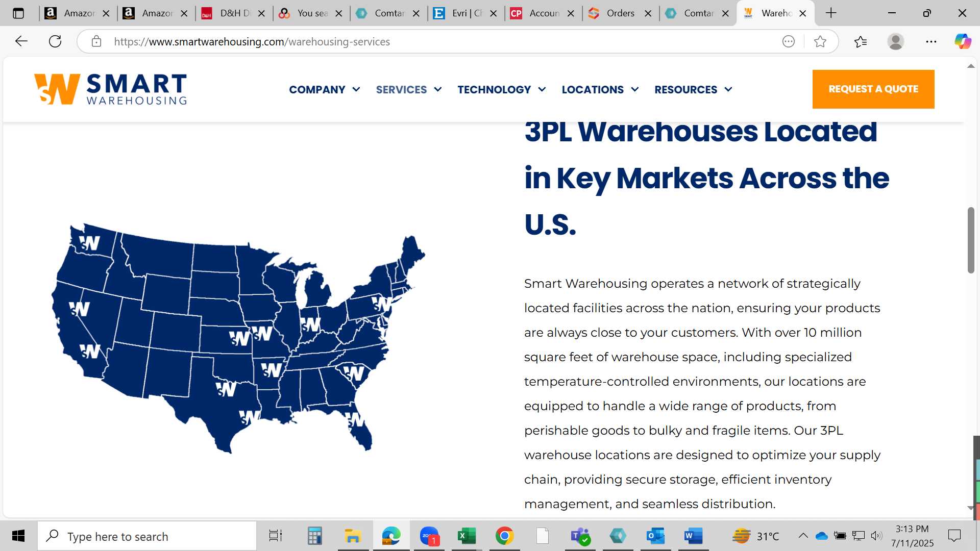Click the warehouse marker in Indiana
Viewport: 980px width, 551px height.
click(310, 324)
